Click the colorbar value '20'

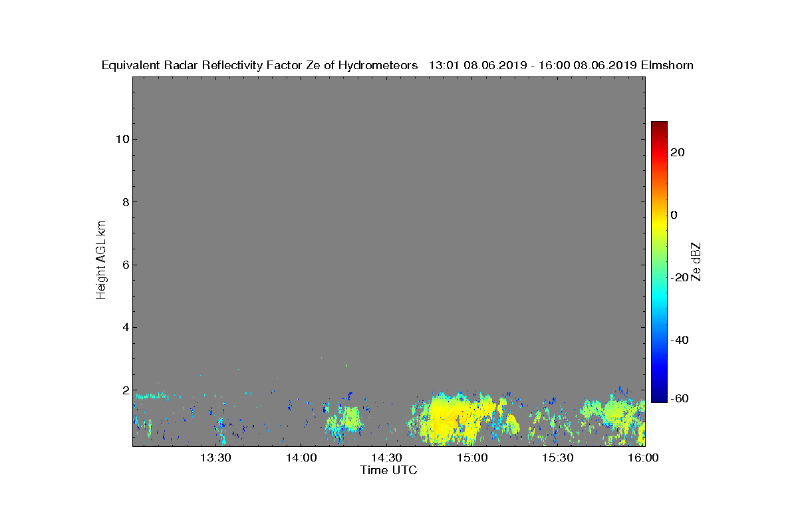(678, 152)
